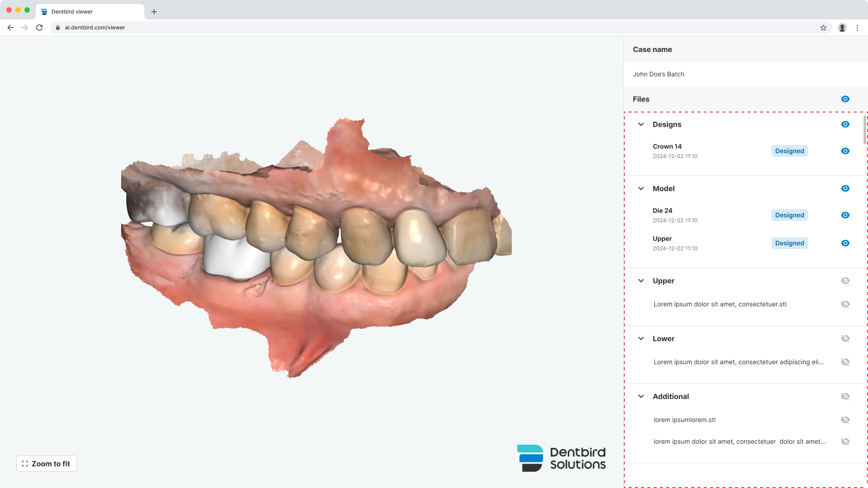The height and width of the screenshot is (488, 868).
Task: Collapse the Model section chevron
Action: coord(641,188)
